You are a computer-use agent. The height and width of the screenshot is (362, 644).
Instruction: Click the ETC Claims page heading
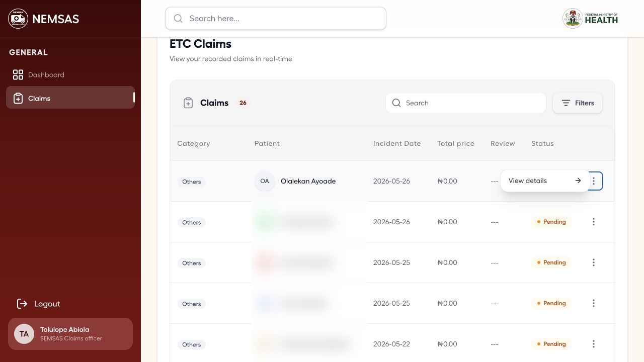[200, 44]
